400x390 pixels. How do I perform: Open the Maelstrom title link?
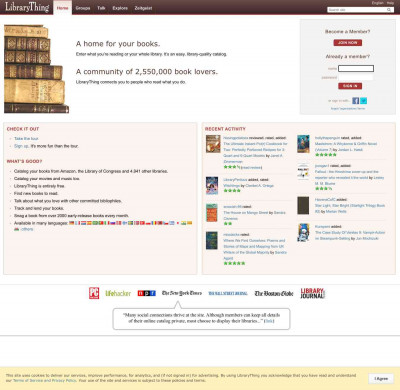click(346, 147)
